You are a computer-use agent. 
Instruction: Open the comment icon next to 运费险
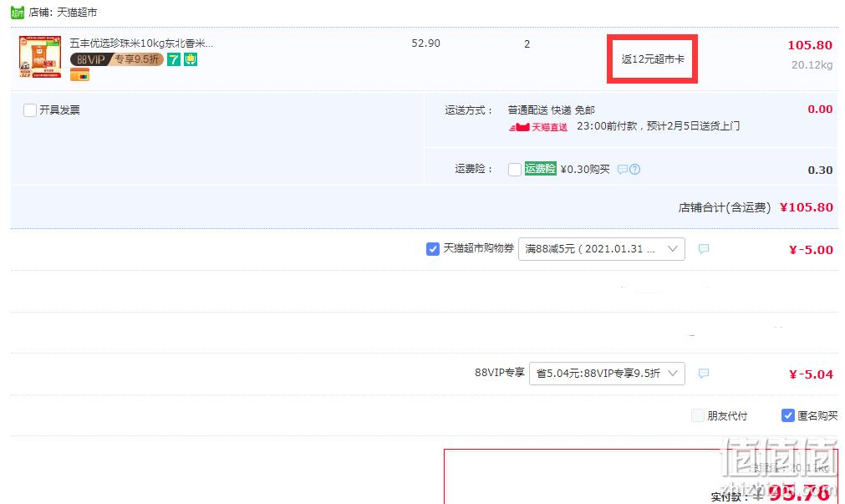623,170
